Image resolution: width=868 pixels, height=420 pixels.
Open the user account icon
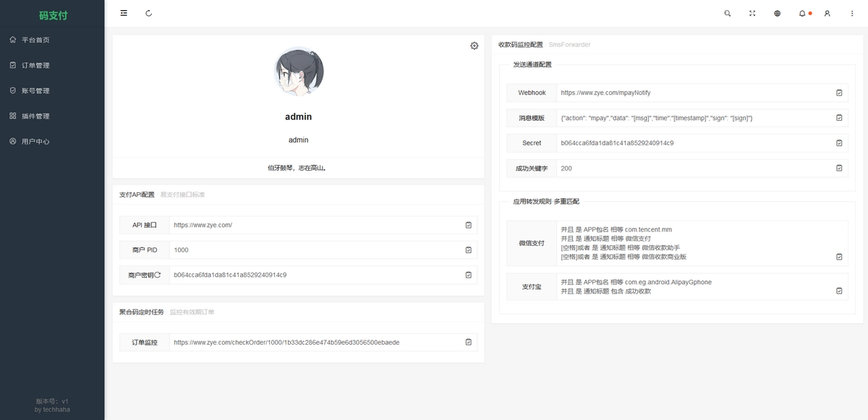coord(827,13)
